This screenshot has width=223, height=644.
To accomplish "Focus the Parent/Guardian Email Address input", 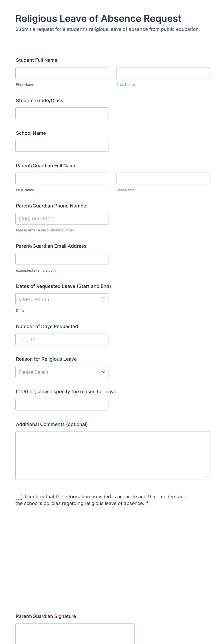I will tap(62, 259).
